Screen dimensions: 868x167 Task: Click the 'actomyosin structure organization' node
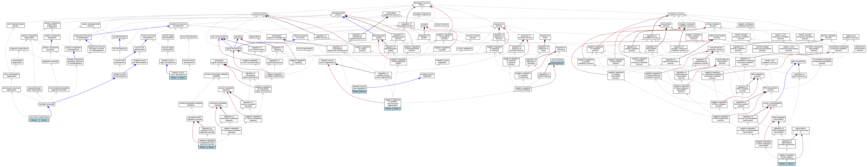11,89
